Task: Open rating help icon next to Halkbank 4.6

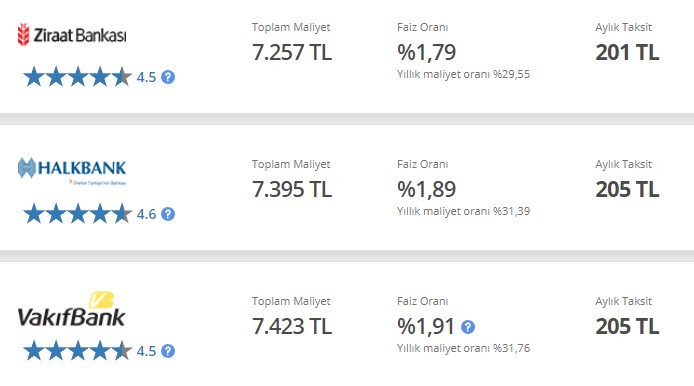Action: click(168, 214)
